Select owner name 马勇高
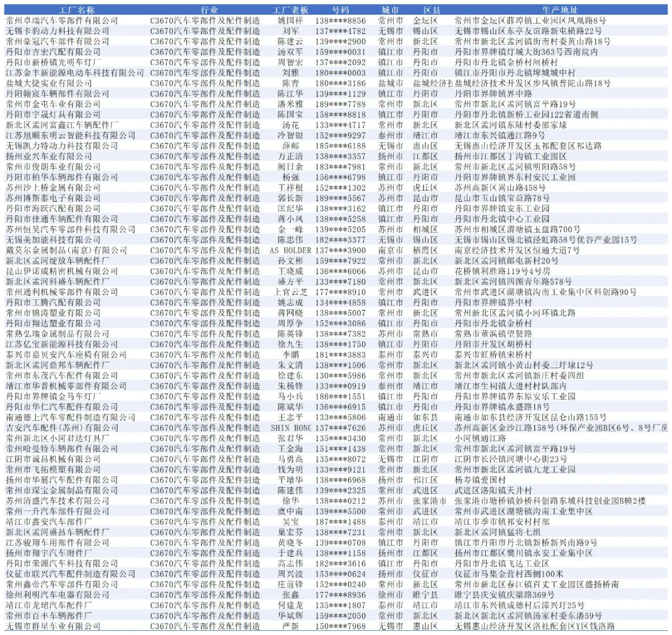This screenshot has width=672, height=635. click(290, 459)
